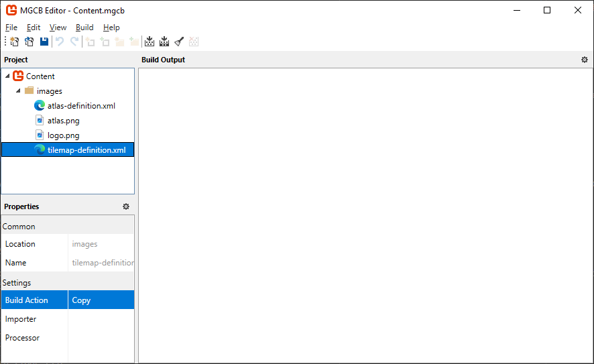Build the content with the Build icon
594x364 pixels.
pos(150,42)
